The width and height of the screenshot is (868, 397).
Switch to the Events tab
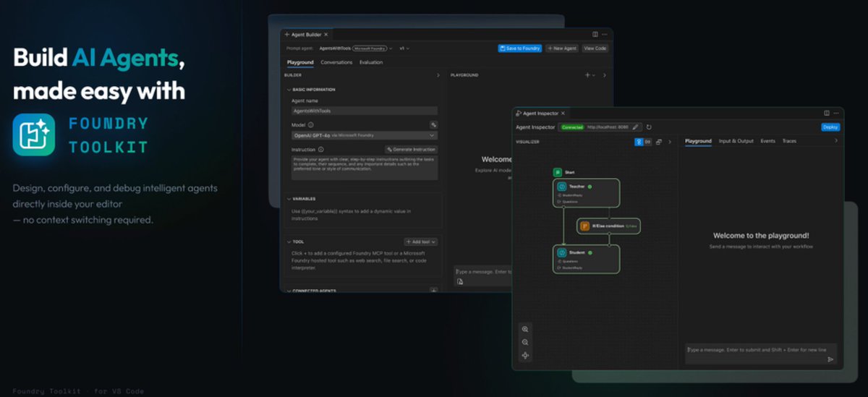point(767,141)
